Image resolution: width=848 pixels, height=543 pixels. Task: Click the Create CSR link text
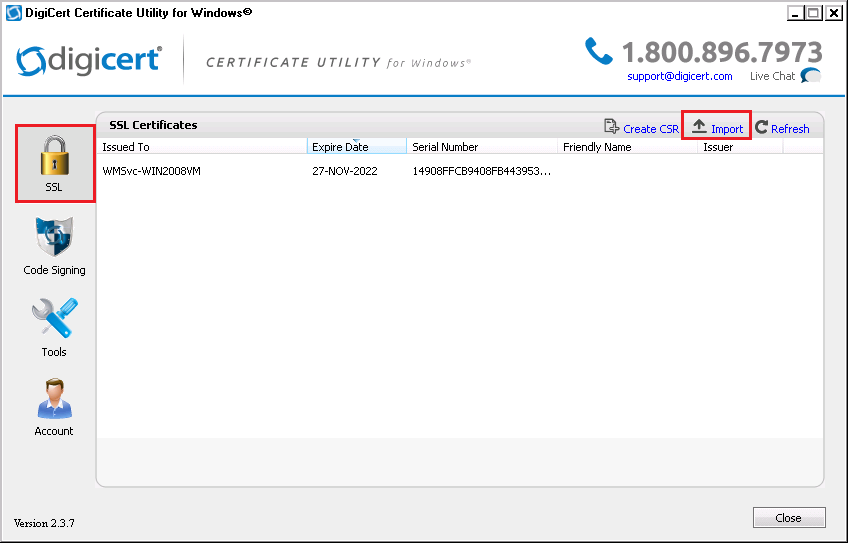pos(651,129)
